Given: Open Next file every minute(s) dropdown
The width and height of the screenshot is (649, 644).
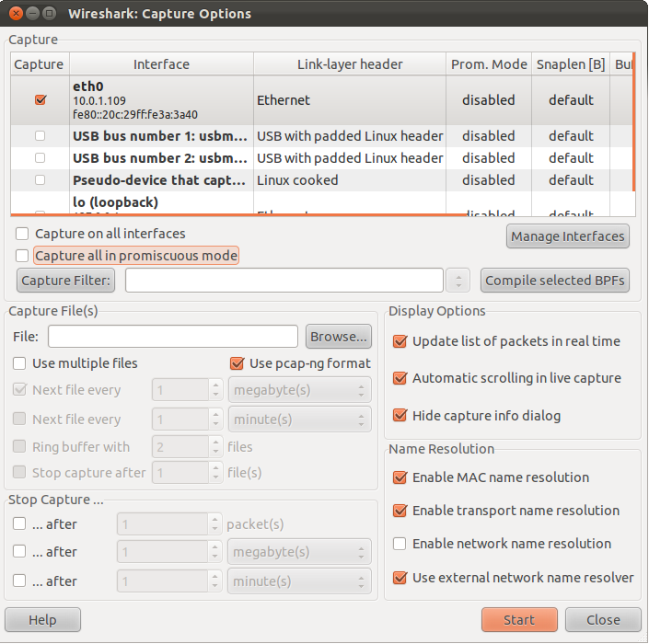Looking at the screenshot, I should coord(300,420).
